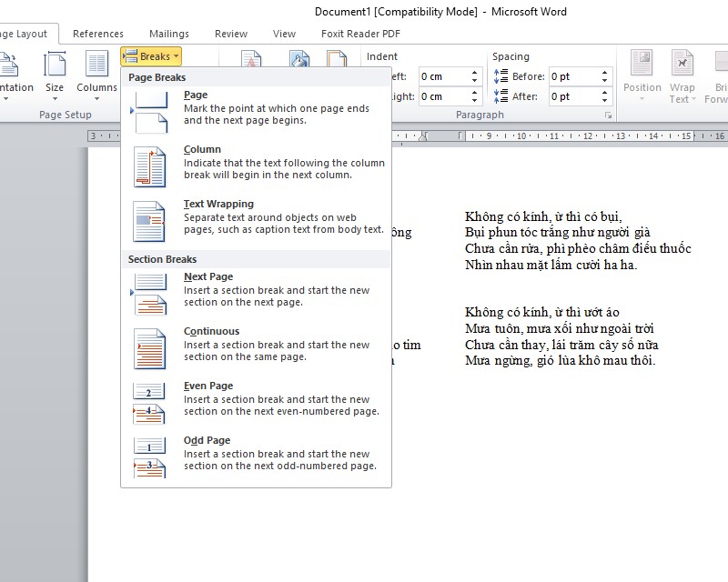
Task: Click the Odd Page section break icon
Action: (149, 457)
